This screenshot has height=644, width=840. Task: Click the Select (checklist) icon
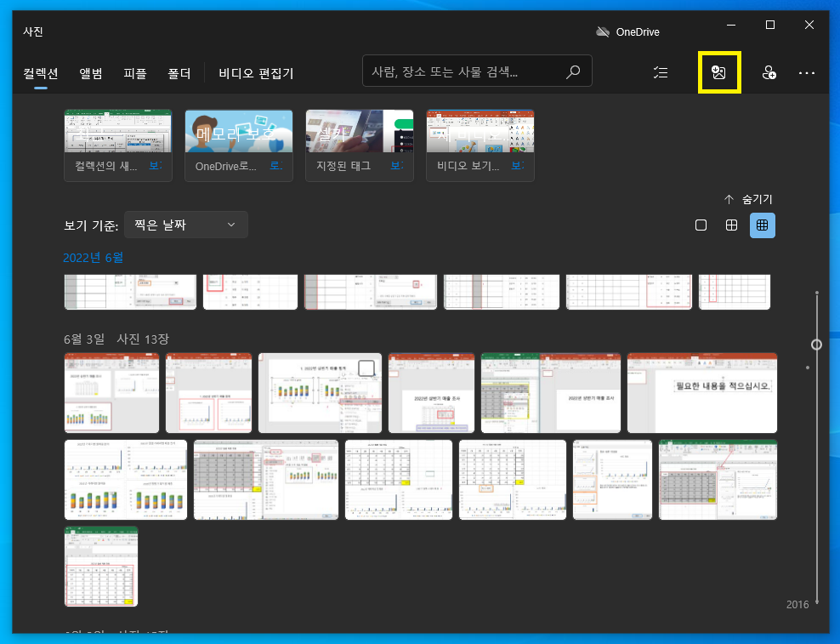pos(661,72)
